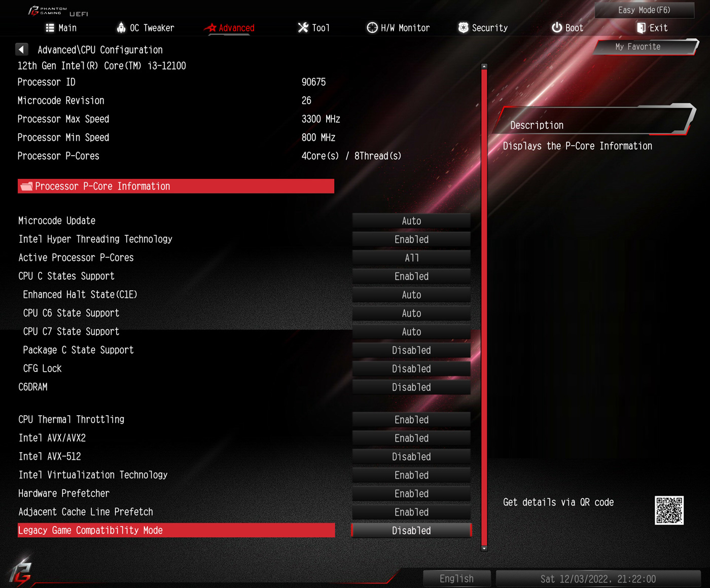Open Active Processor P-Cores All dropdown
710x588 pixels.
(411, 258)
